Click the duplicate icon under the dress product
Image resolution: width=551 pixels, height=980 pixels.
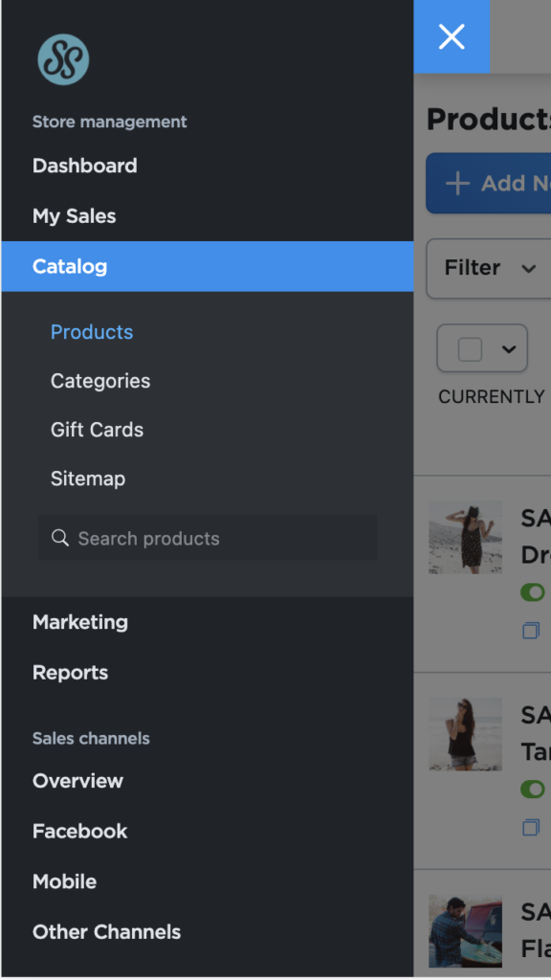[x=530, y=630]
